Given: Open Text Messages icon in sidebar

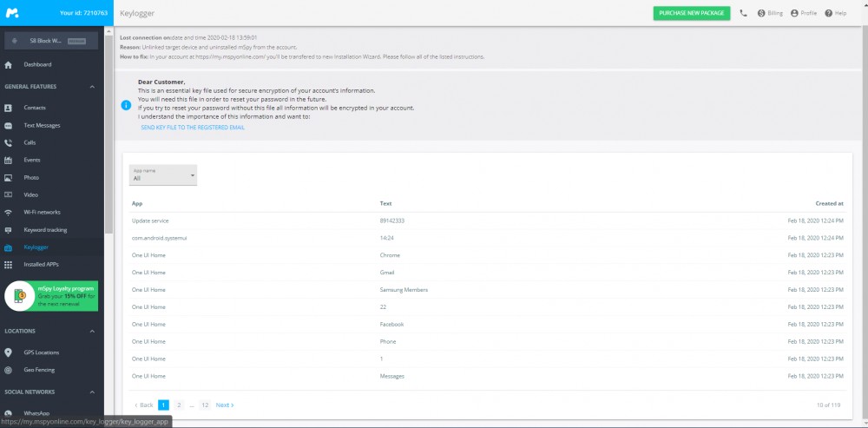Looking at the screenshot, I should pyautogui.click(x=9, y=126).
